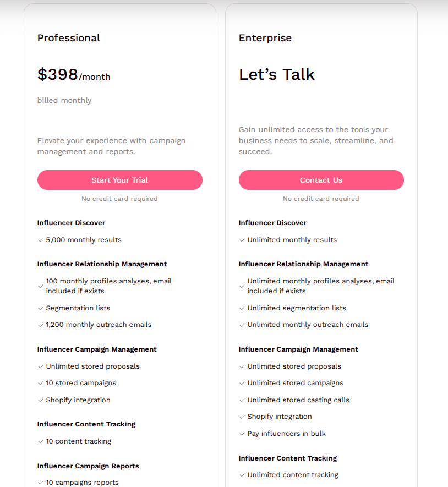
Task: Click No credit card required under Start Your Trial
Action: point(119,199)
